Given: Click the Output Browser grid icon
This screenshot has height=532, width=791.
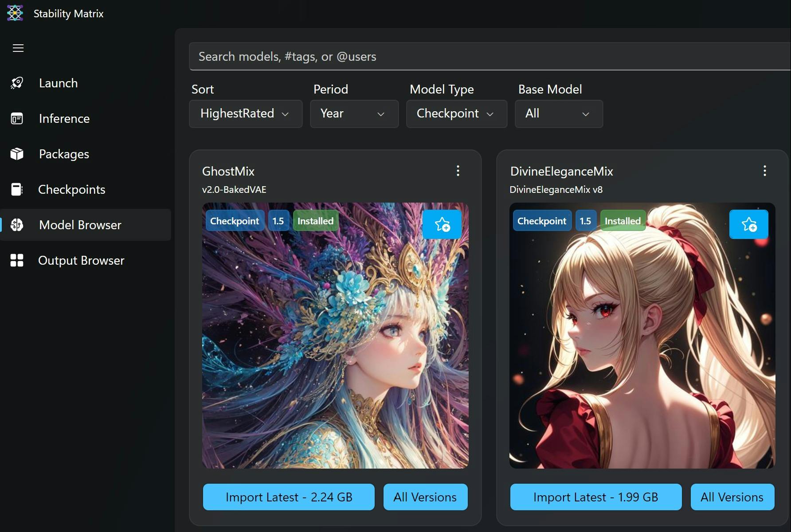Looking at the screenshot, I should click(17, 260).
